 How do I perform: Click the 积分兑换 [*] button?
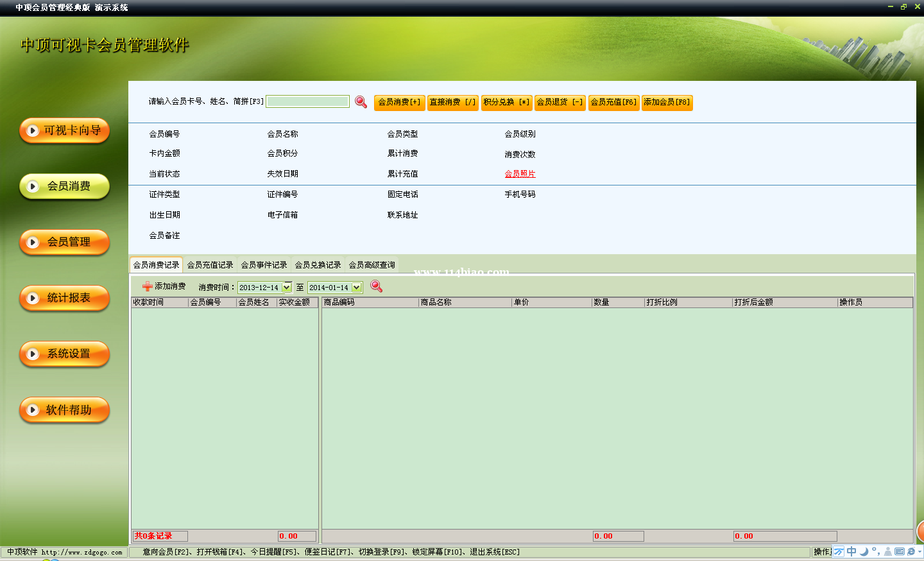(x=506, y=102)
